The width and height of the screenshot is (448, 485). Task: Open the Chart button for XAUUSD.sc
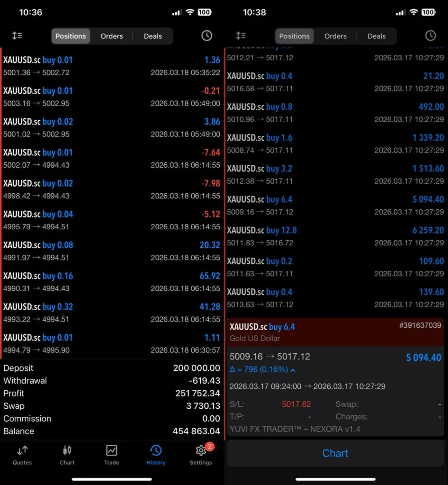[335, 453]
